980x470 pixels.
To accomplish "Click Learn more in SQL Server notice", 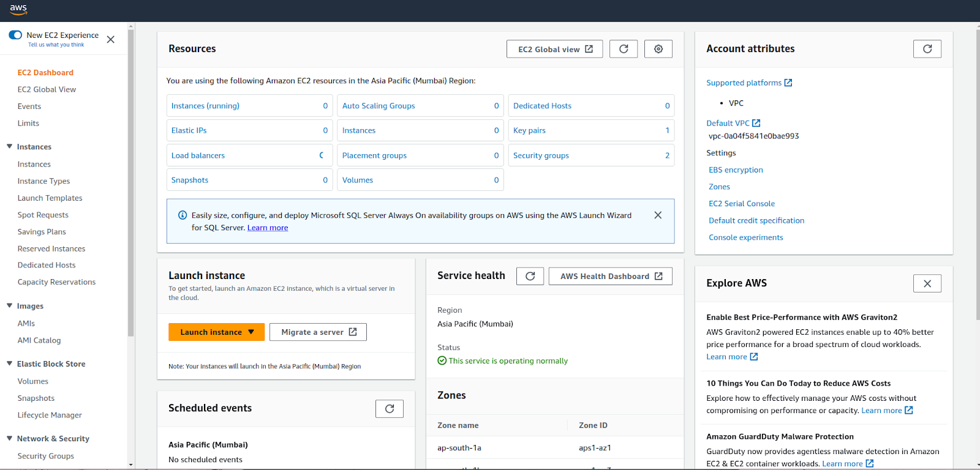I will (268, 228).
